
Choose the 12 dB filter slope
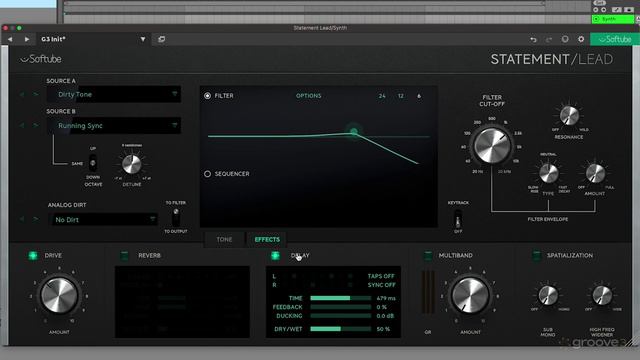click(400, 96)
